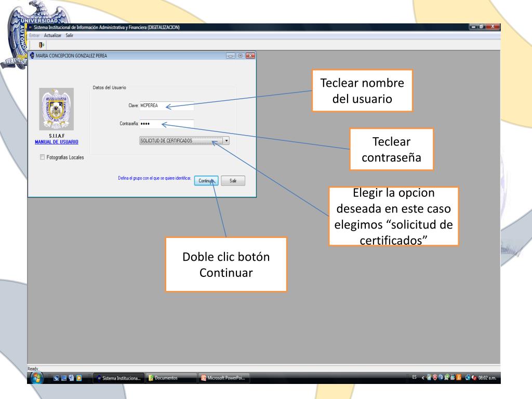Click the orange Java update tray icon
This screenshot has height=399, width=532.
click(x=459, y=378)
